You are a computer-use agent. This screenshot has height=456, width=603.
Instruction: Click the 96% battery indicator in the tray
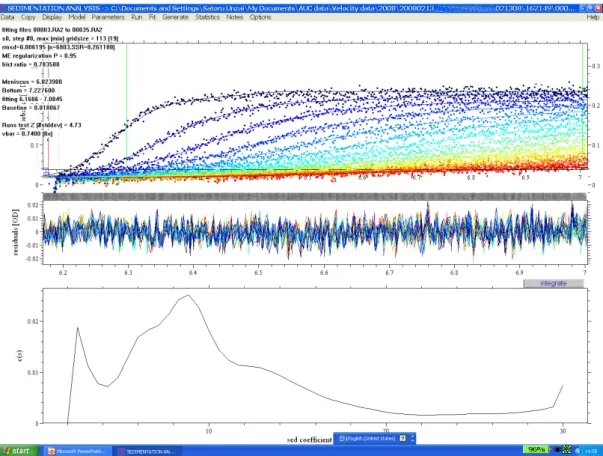[x=536, y=449]
